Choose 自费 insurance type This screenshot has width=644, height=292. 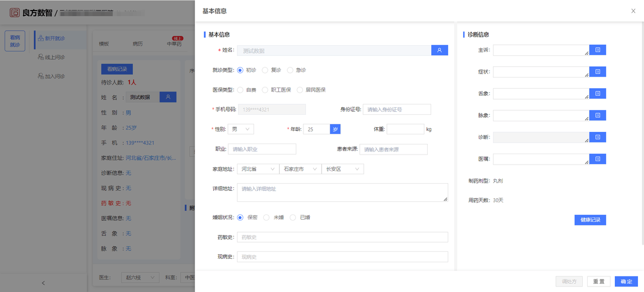[240, 90]
